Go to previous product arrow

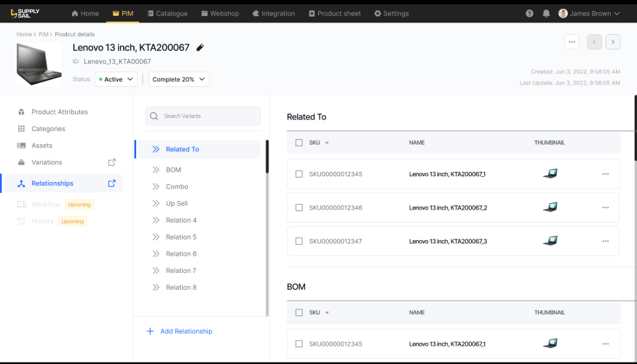tap(594, 41)
